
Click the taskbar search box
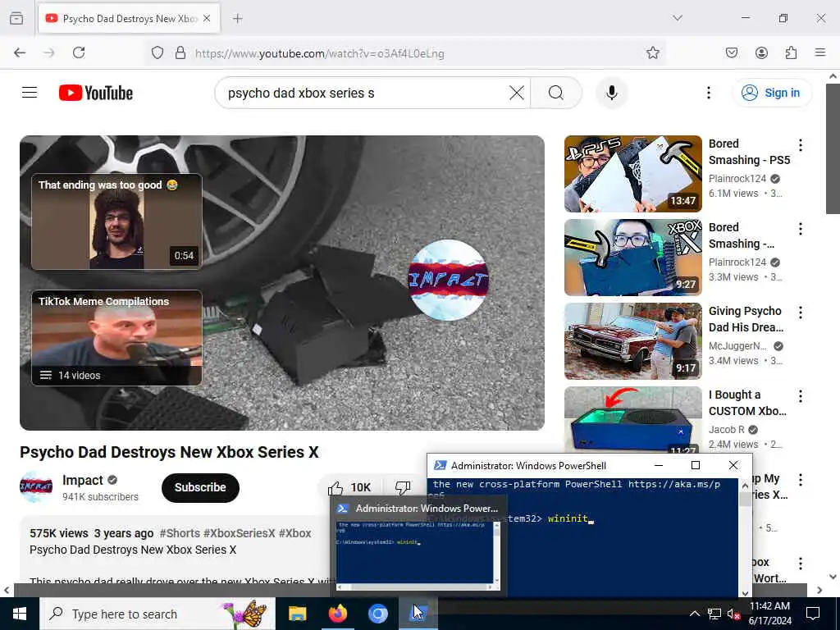tap(157, 614)
